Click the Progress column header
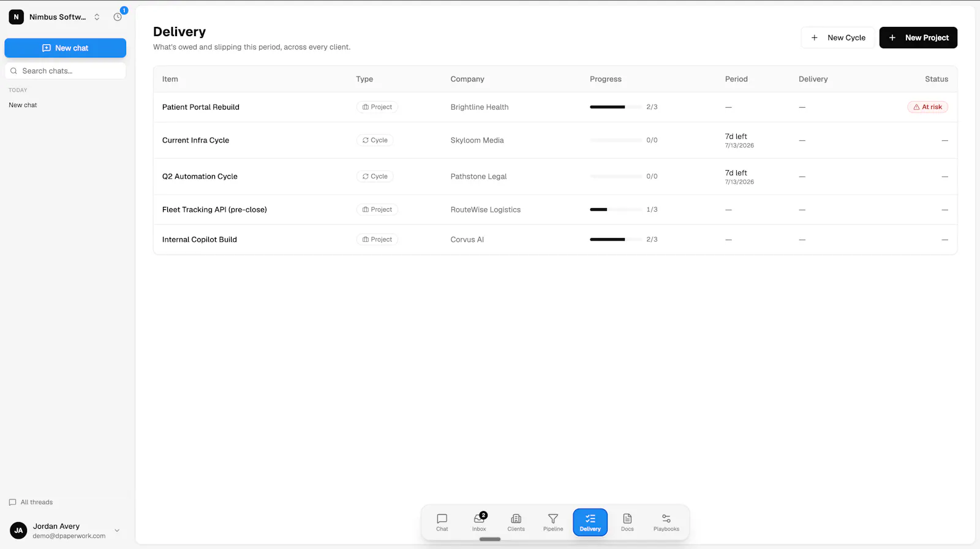 pos(606,79)
